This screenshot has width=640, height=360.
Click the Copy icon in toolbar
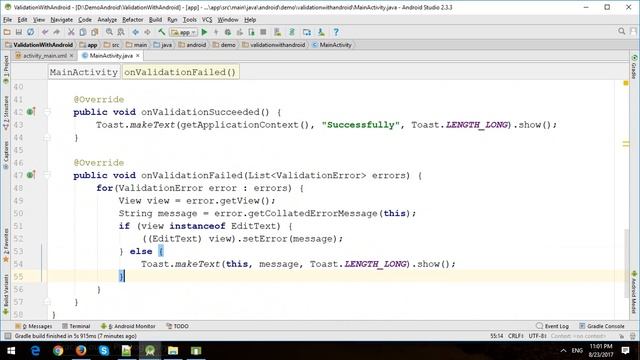coord(83,32)
